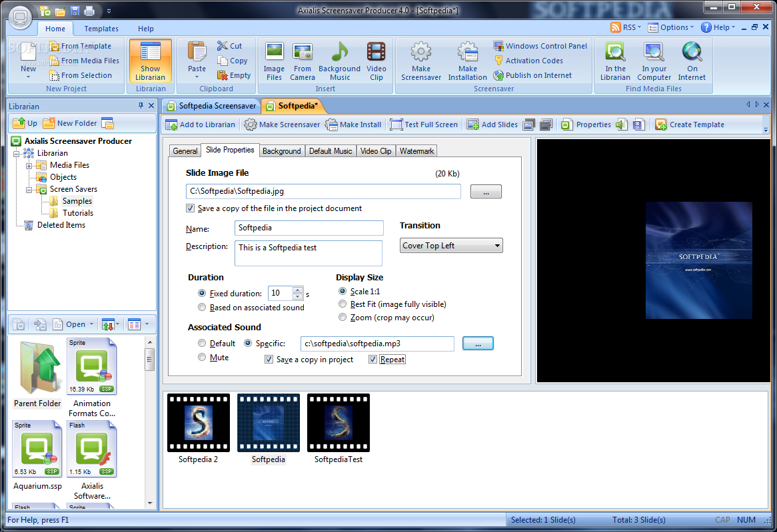
Task: Create new project From Media Files
Action: tap(84, 61)
